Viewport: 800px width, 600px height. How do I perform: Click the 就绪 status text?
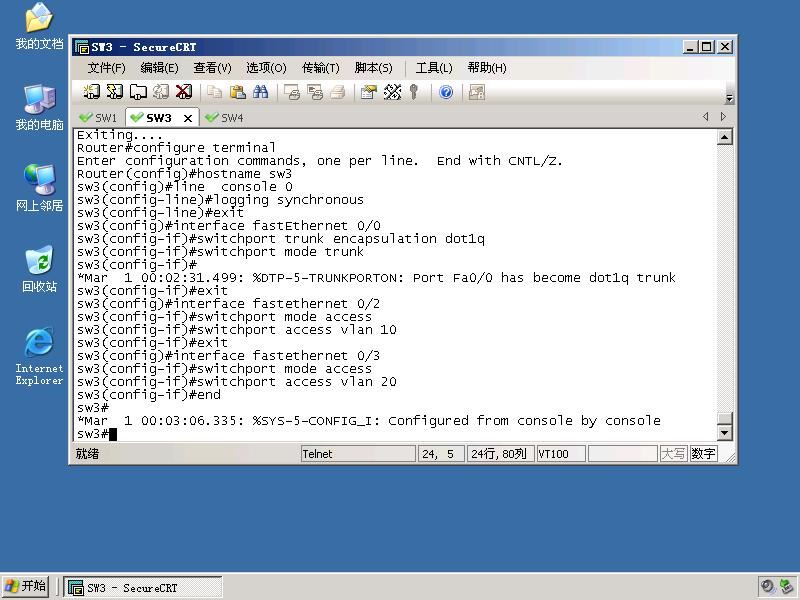click(x=87, y=454)
